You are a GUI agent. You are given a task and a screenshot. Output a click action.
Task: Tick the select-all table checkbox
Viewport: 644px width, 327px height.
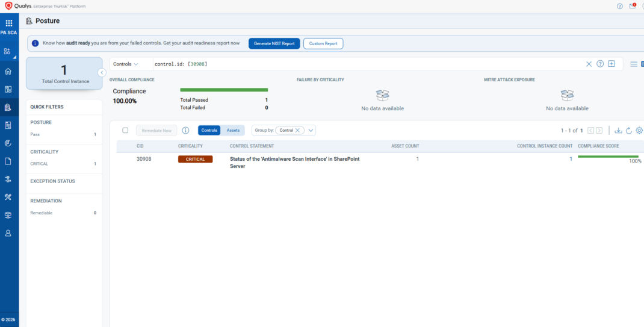125,130
